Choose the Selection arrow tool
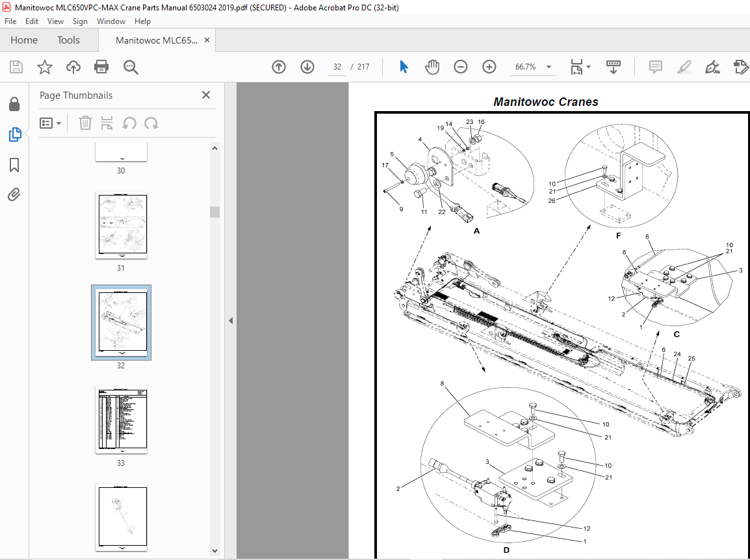Screen dimensions: 750x560 [404, 67]
